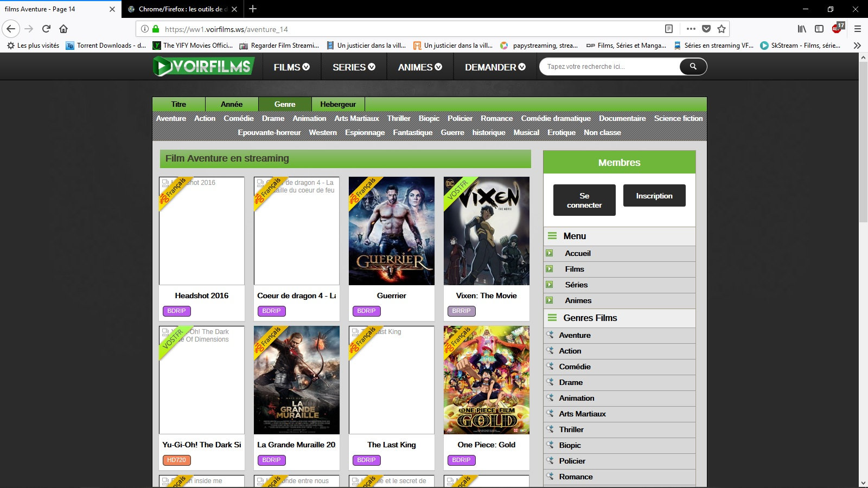Screen dimensions: 868x488
Task: Open the site information icon in address bar
Action: (x=145, y=29)
